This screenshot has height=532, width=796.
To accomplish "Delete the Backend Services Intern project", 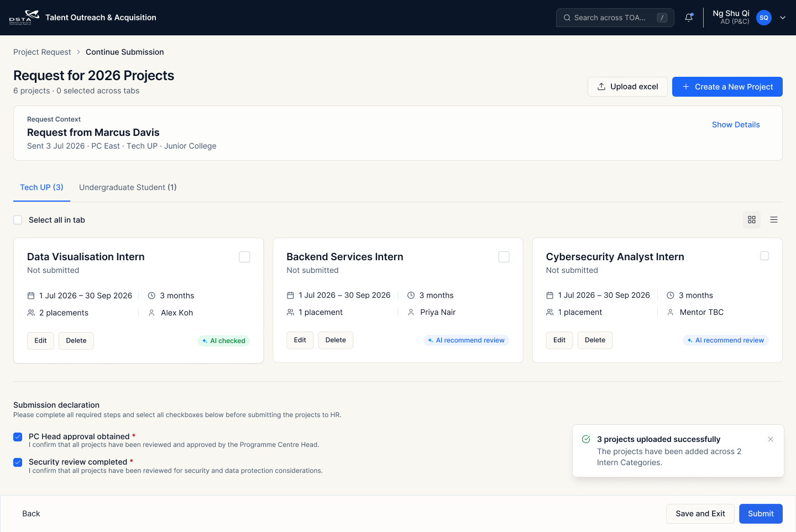I will click(336, 340).
